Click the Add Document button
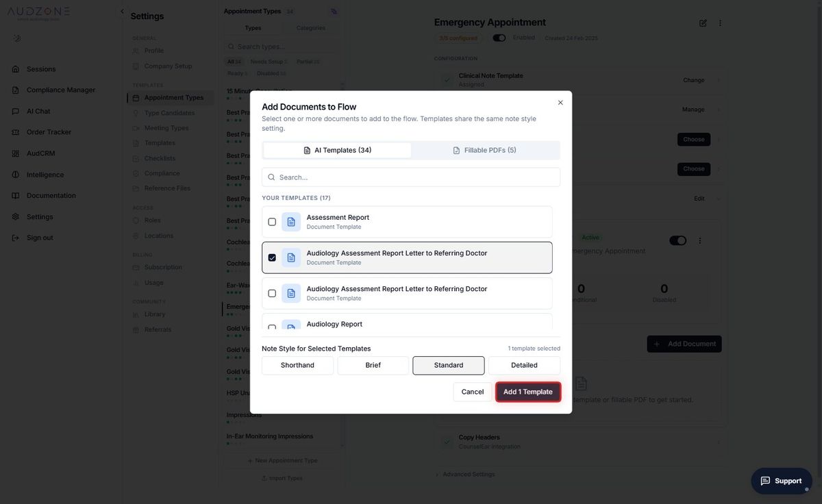This screenshot has width=822, height=504. (684, 344)
